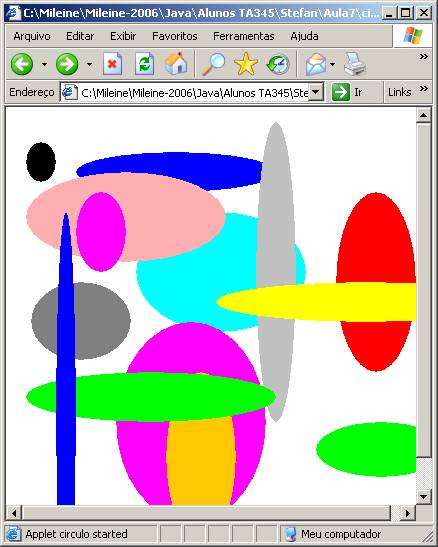Screen dimensions: 438x547
Task: Open the Ferramentas menu
Action: 243,36
